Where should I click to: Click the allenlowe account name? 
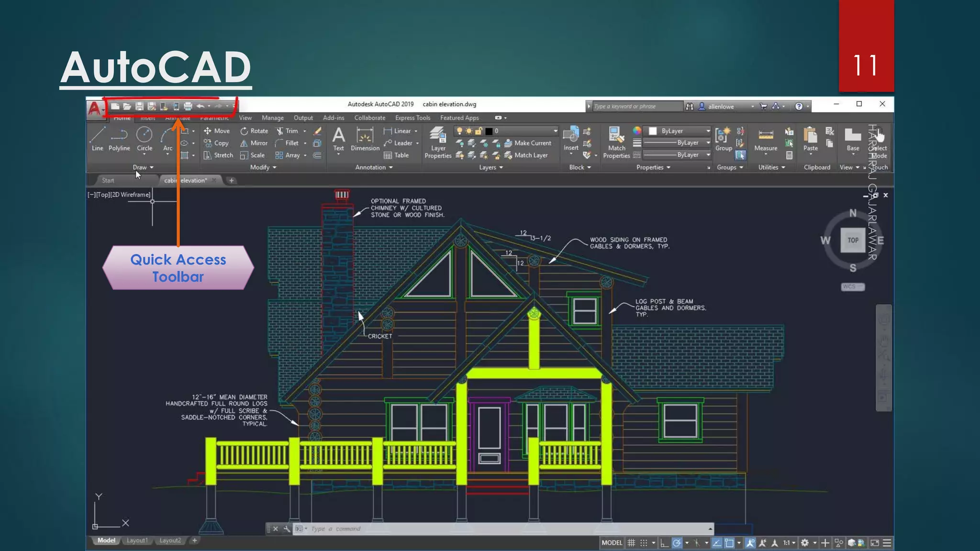(x=721, y=107)
